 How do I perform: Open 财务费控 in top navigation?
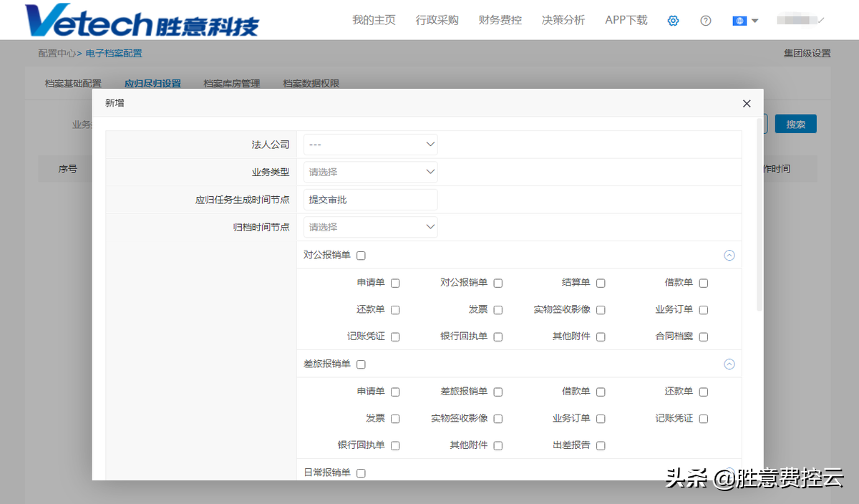500,20
